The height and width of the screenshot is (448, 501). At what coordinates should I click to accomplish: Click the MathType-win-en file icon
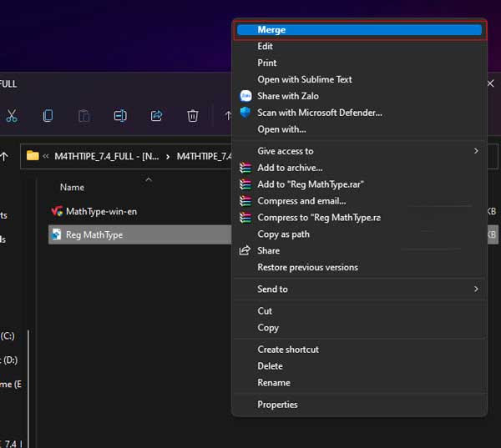coord(57,211)
